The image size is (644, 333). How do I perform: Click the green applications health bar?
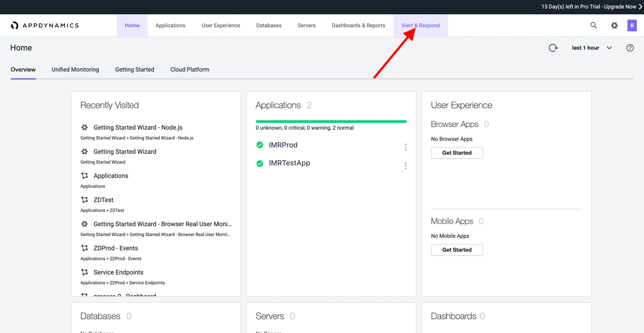coord(331,122)
